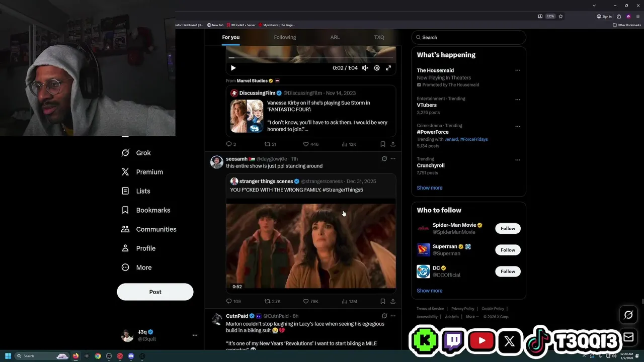Switch to the Following tab
Viewport: 644px width, 362px height.
[x=285, y=37]
